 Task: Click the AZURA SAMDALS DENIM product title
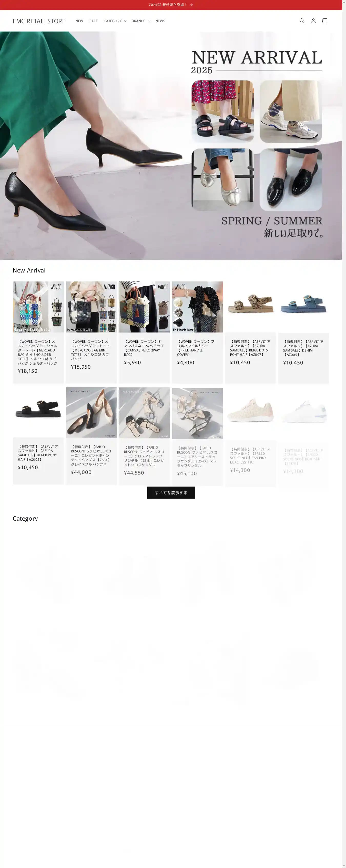303,348
